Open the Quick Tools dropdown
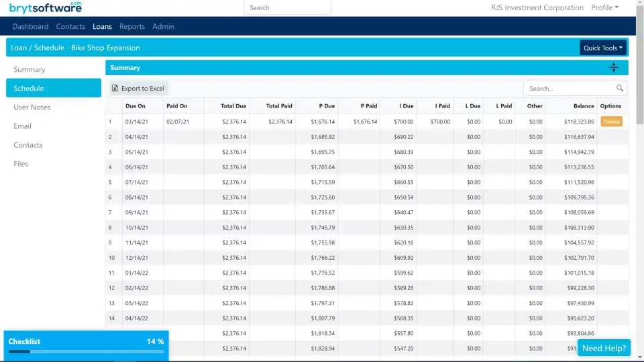The height and width of the screenshot is (362, 644). (602, 48)
